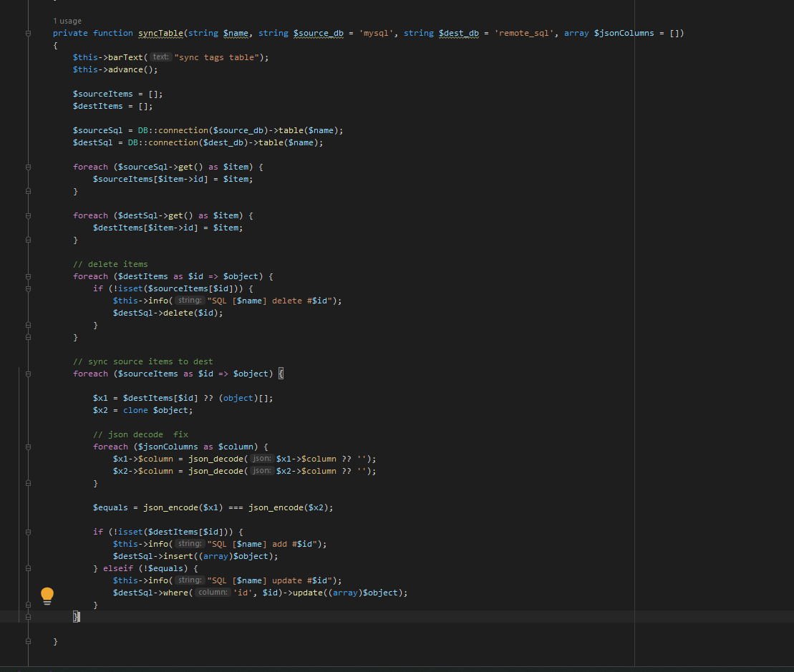Click the yellow lightbulb quick-fix icon
Image resolution: width=794 pixels, height=672 pixels.
tap(47, 595)
